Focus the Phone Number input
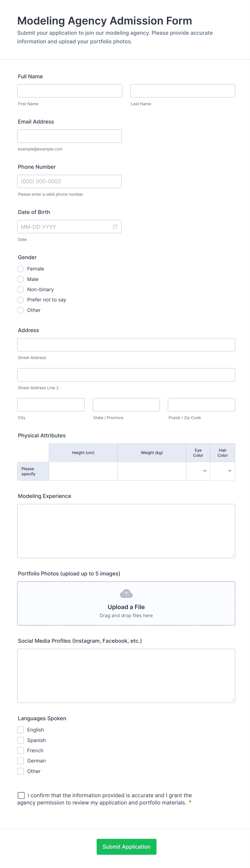 point(69,181)
